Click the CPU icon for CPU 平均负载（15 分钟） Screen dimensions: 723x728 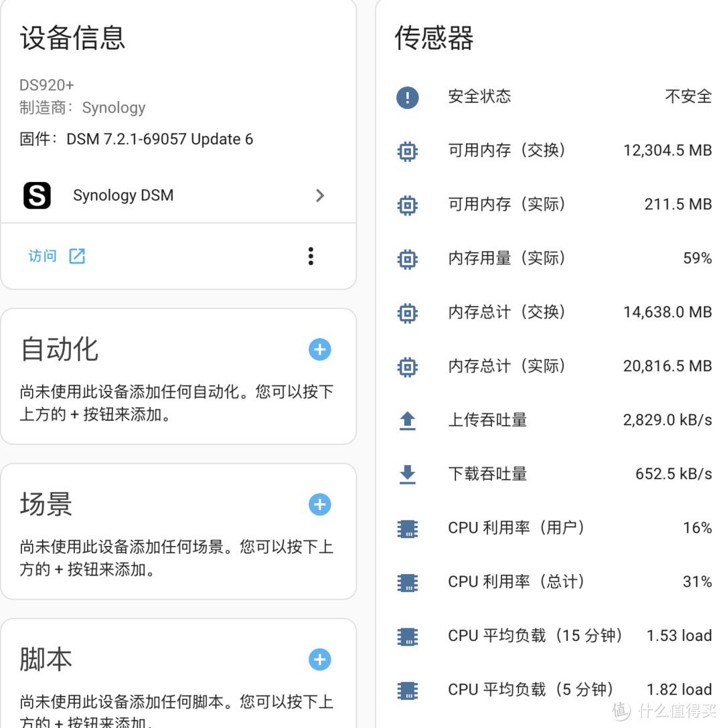tap(407, 636)
